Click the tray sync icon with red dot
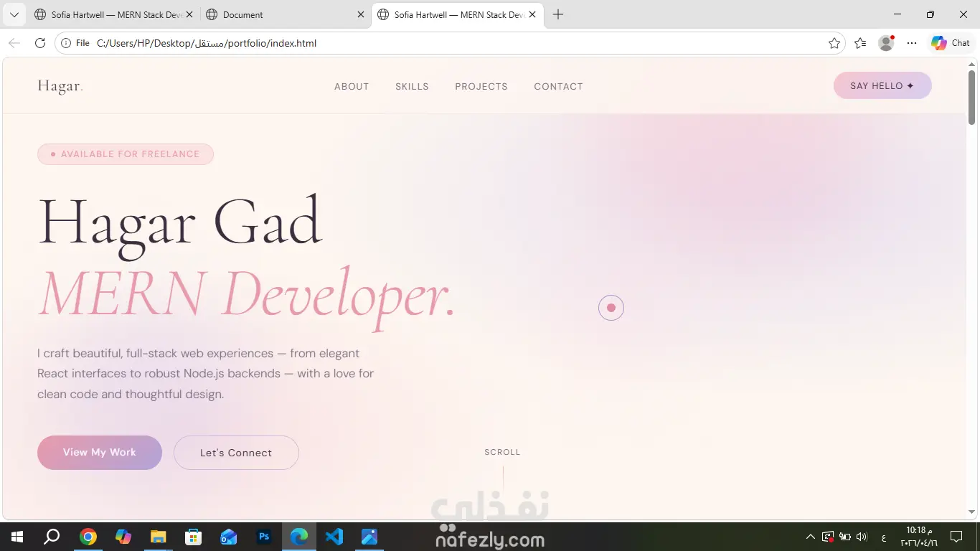 tap(828, 537)
